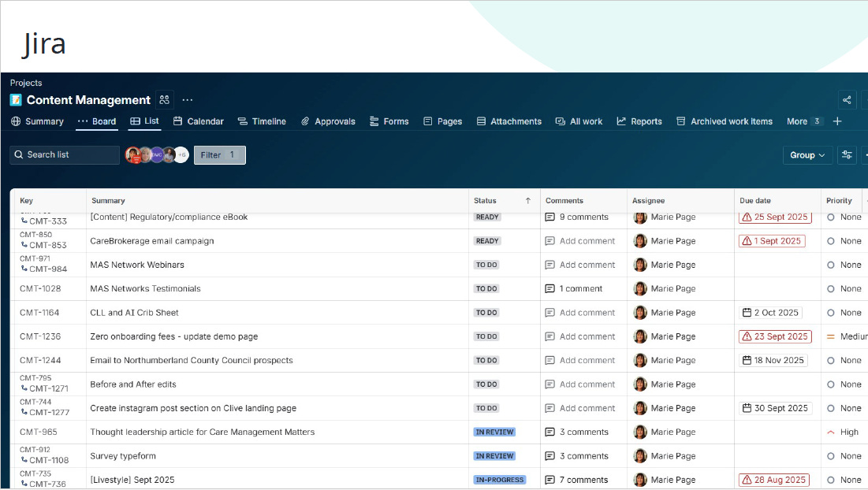Open subtask key CMT-1277

point(49,413)
